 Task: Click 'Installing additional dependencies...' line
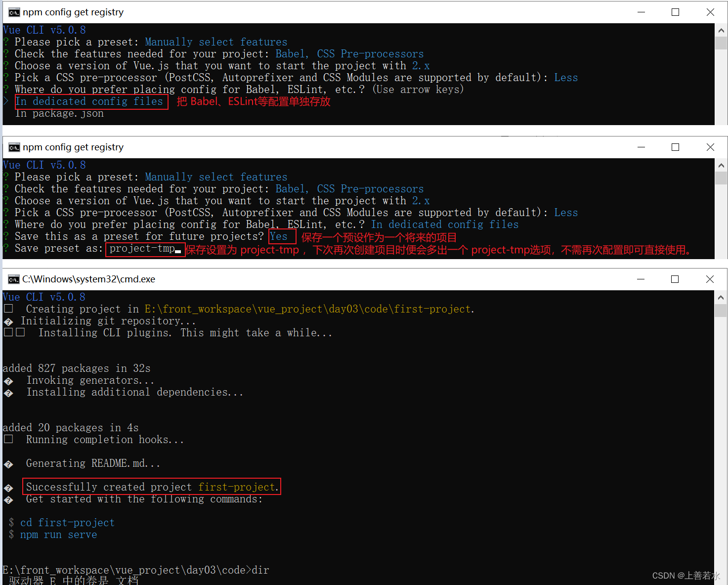(134, 392)
